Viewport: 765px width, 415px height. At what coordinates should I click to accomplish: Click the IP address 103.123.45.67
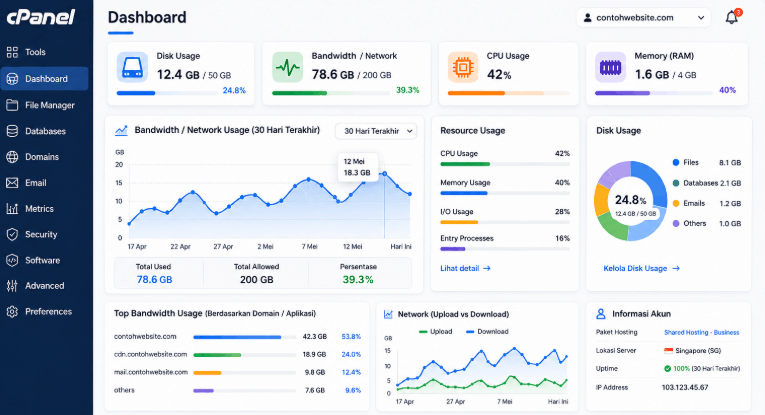684,388
